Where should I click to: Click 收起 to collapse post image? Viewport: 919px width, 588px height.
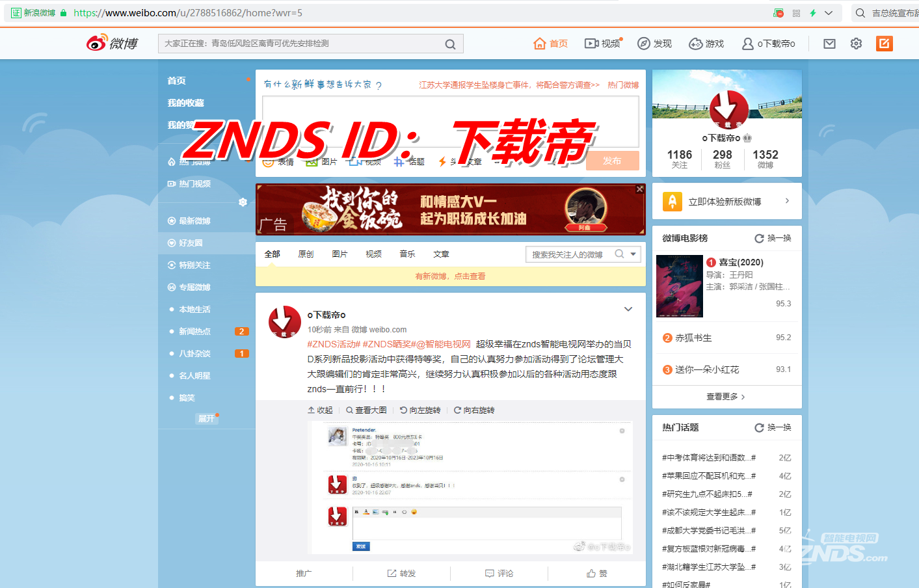click(x=320, y=410)
